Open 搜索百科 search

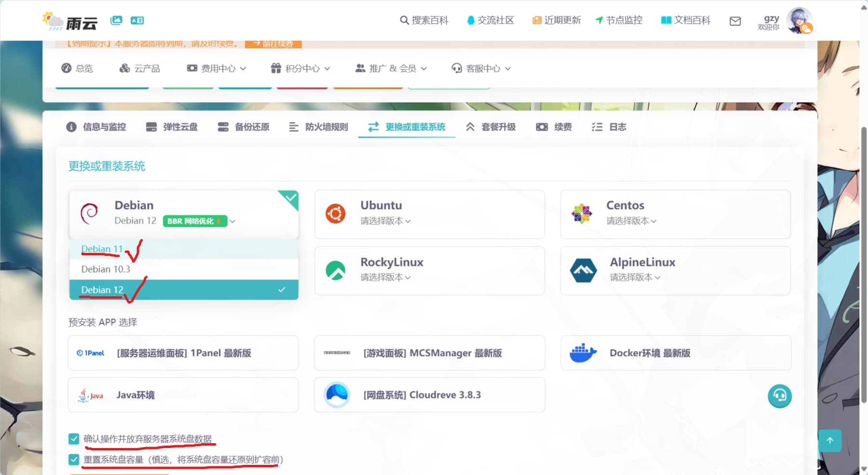pyautogui.click(x=424, y=20)
